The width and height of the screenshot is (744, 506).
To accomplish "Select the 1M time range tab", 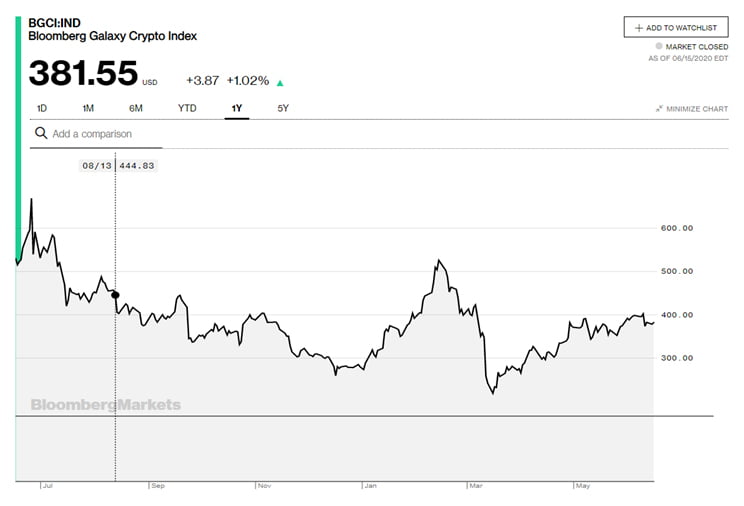I will click(88, 109).
